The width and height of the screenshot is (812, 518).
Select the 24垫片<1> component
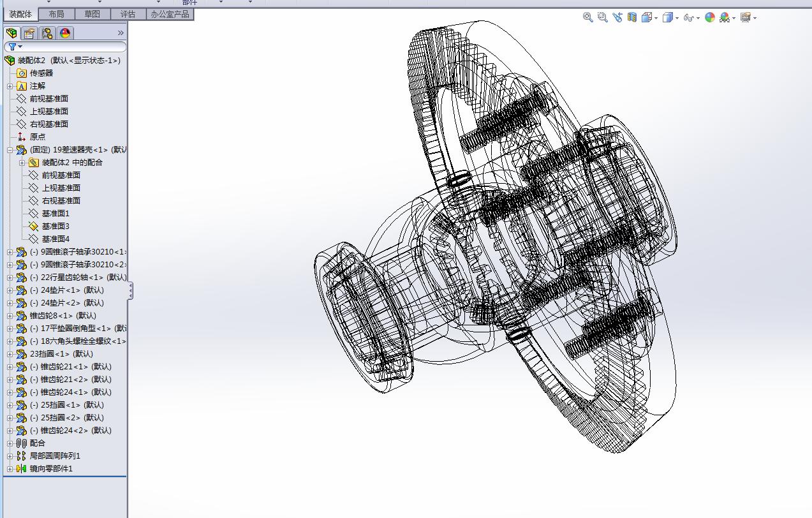(x=67, y=290)
